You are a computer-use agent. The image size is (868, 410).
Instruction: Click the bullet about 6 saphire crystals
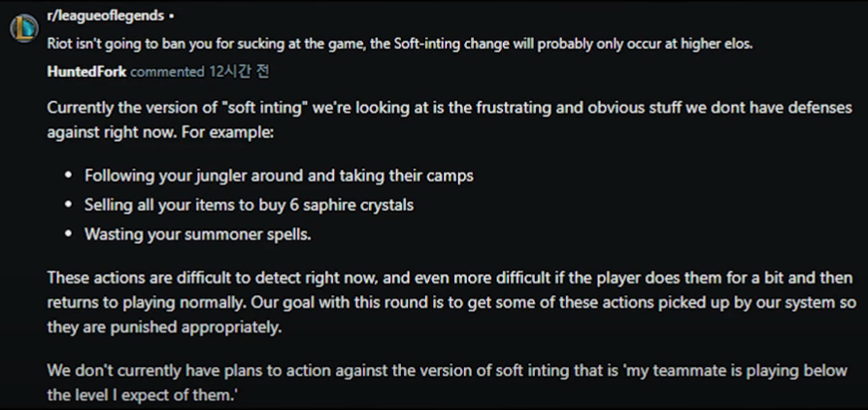(250, 205)
